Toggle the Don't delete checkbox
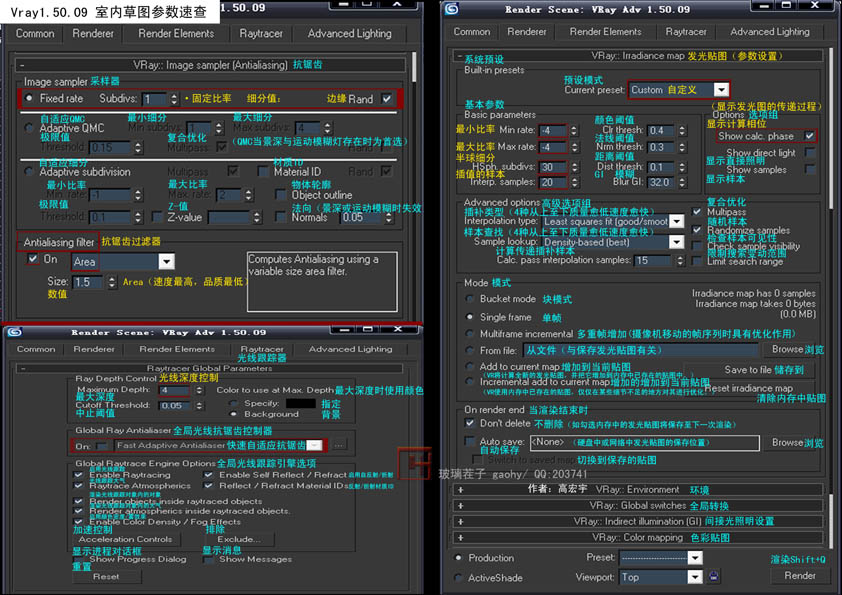Screen dimensions: 842x595 470,423
